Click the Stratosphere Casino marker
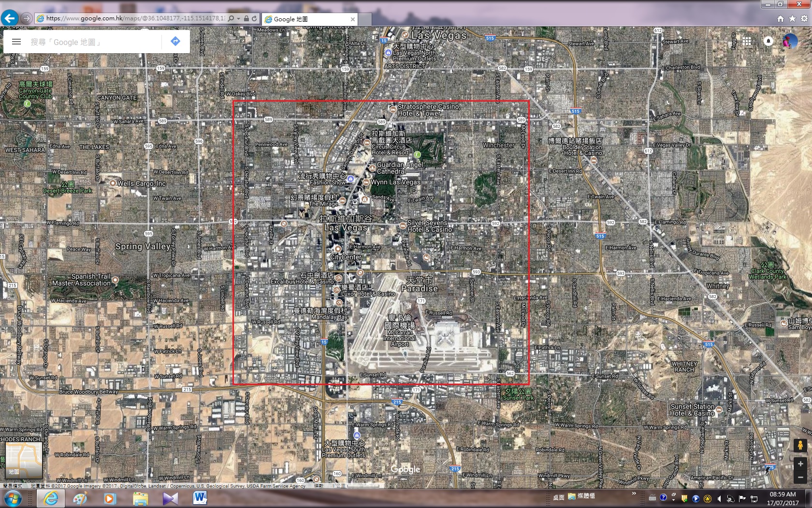This screenshot has width=812, height=508. [393, 109]
